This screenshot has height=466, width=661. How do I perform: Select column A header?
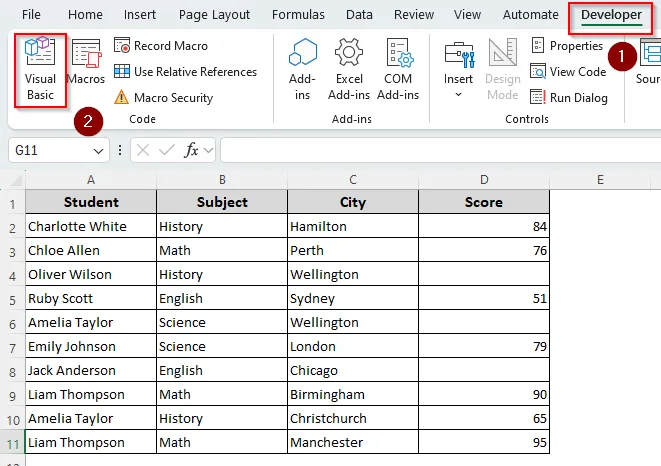pos(91,180)
